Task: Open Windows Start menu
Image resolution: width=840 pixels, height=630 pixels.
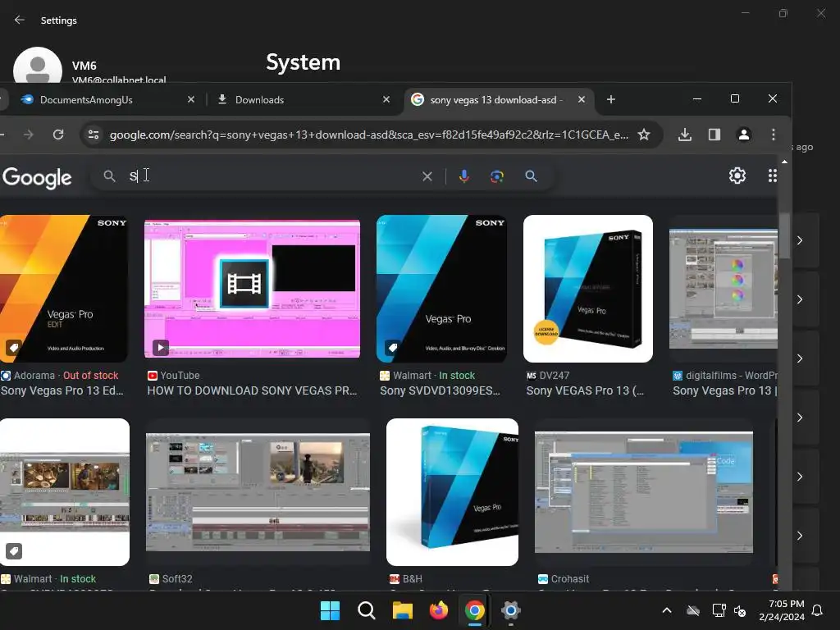Action: [x=330, y=610]
